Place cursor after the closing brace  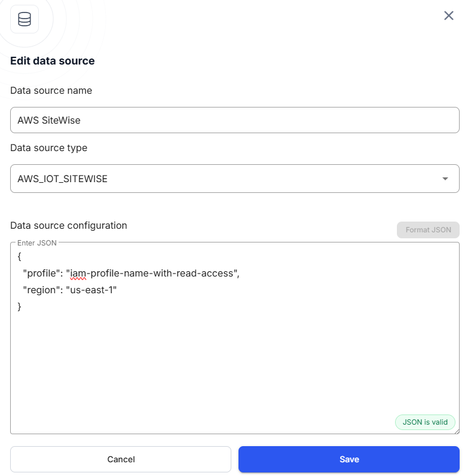tap(22, 306)
